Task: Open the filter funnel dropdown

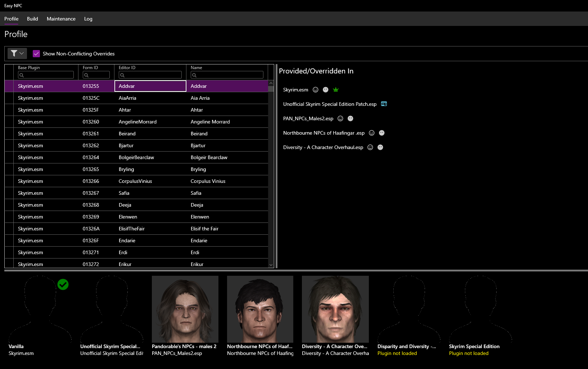Action: (17, 54)
